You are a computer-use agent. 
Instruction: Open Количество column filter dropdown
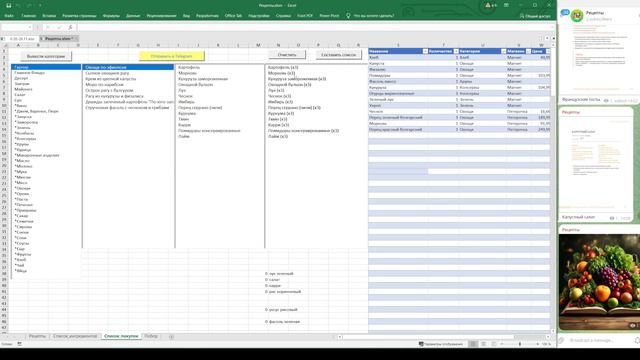(456, 51)
